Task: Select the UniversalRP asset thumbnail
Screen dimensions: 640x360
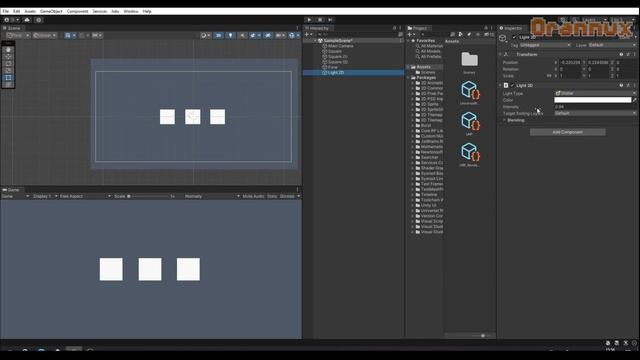Action: click(469, 91)
